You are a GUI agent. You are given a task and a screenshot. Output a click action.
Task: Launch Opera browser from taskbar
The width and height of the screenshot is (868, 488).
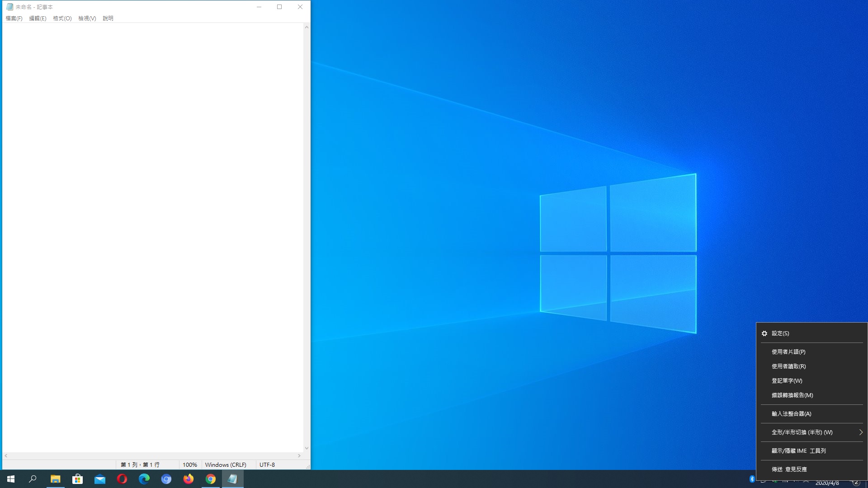point(122,479)
